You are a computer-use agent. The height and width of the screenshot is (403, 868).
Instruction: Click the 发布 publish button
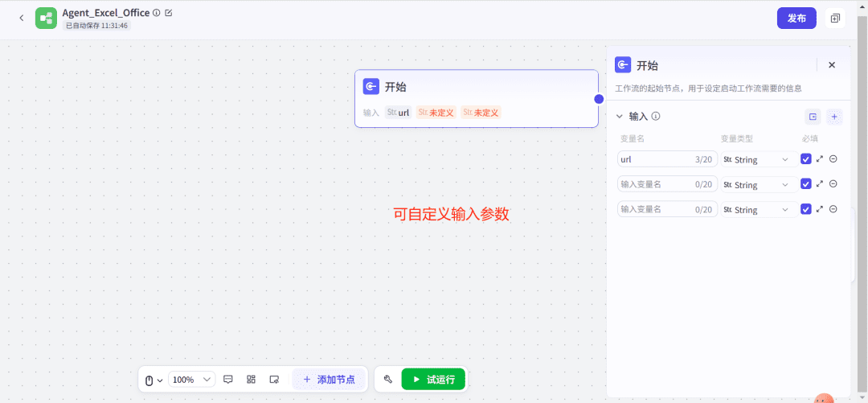(796, 18)
